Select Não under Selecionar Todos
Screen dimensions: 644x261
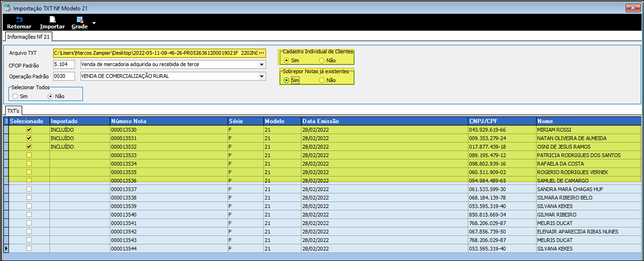(51, 96)
